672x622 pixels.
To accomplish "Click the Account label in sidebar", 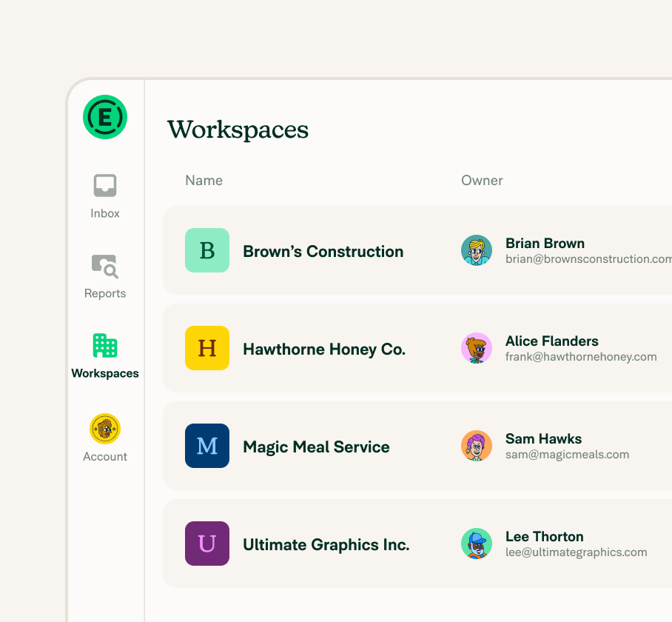I will 105,457.
